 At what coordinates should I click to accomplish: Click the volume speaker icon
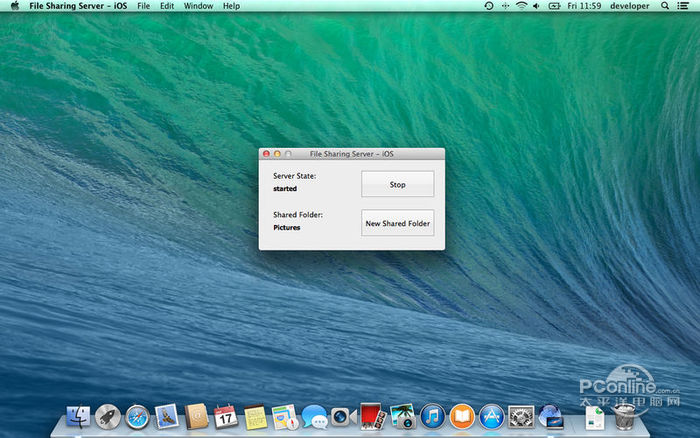(537, 6)
